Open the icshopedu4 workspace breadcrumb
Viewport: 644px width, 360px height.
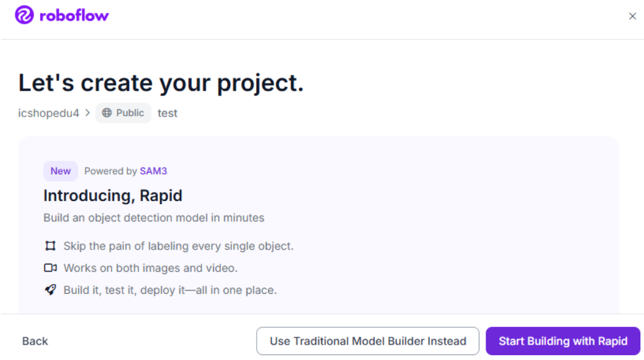pyautogui.click(x=48, y=113)
